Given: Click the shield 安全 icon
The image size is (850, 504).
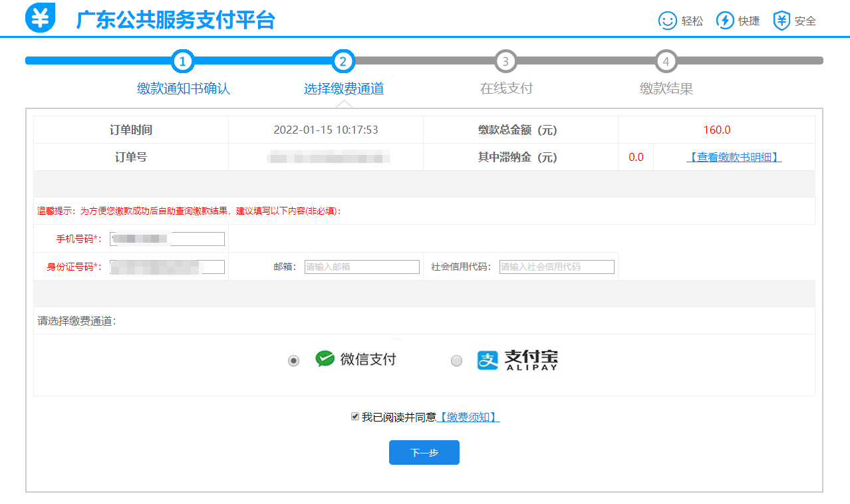Looking at the screenshot, I should coord(781,21).
